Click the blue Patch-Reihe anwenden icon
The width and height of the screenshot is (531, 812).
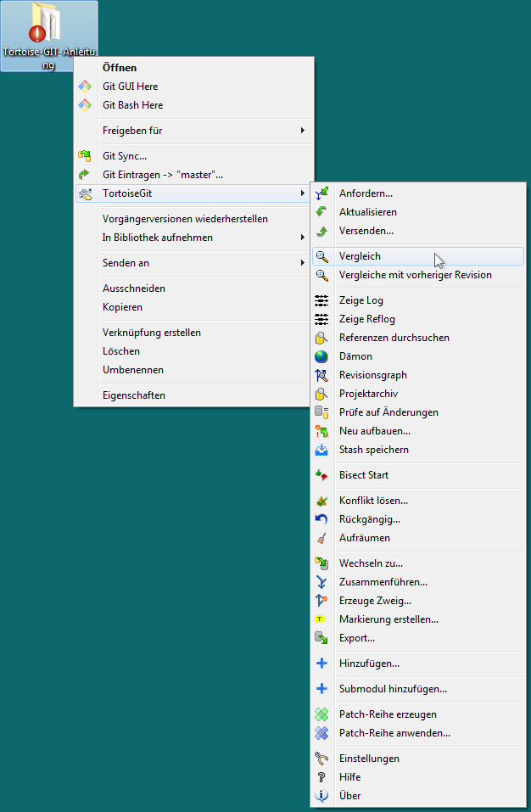(321, 733)
